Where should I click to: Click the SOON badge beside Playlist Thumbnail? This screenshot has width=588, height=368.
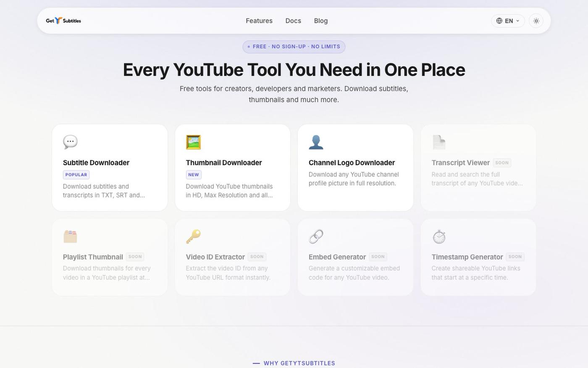pos(135,257)
